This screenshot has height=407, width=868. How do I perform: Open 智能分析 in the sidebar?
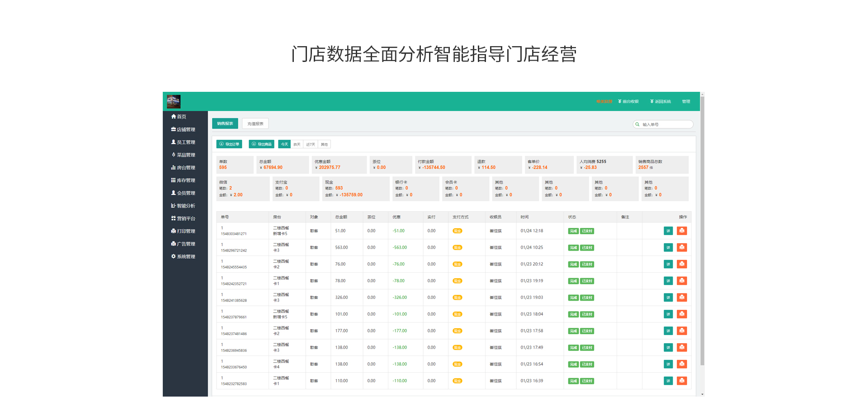[x=183, y=206]
